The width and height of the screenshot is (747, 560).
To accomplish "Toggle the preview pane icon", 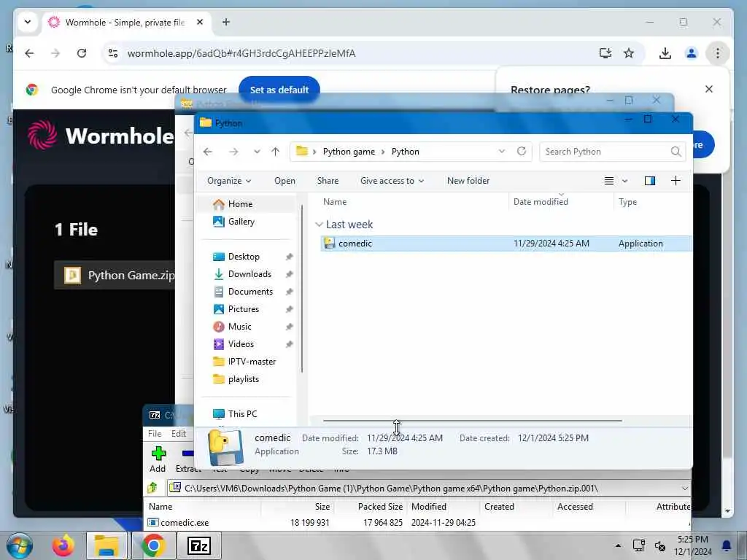I will [x=650, y=181].
